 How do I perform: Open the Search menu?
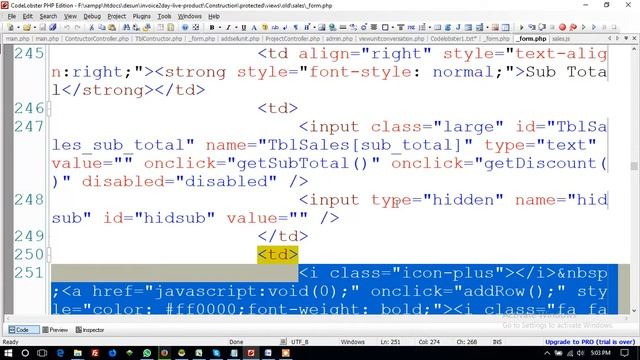pyautogui.click(x=48, y=16)
